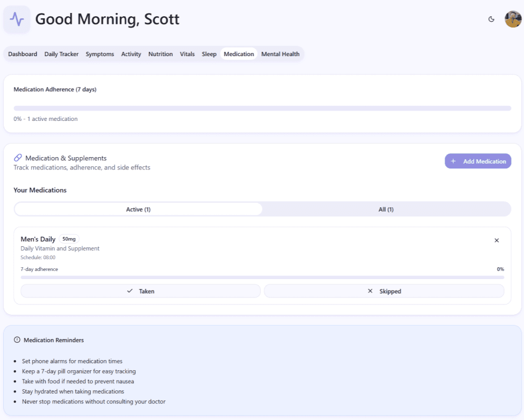Click the 'Good Morning, Scott' heading
524x420 pixels.
pos(108,19)
